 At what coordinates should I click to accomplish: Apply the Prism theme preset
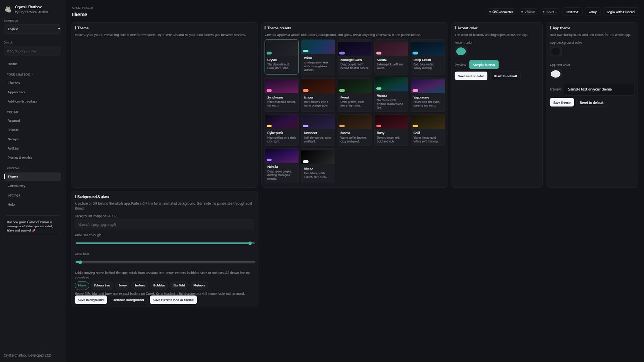pyautogui.click(x=318, y=57)
